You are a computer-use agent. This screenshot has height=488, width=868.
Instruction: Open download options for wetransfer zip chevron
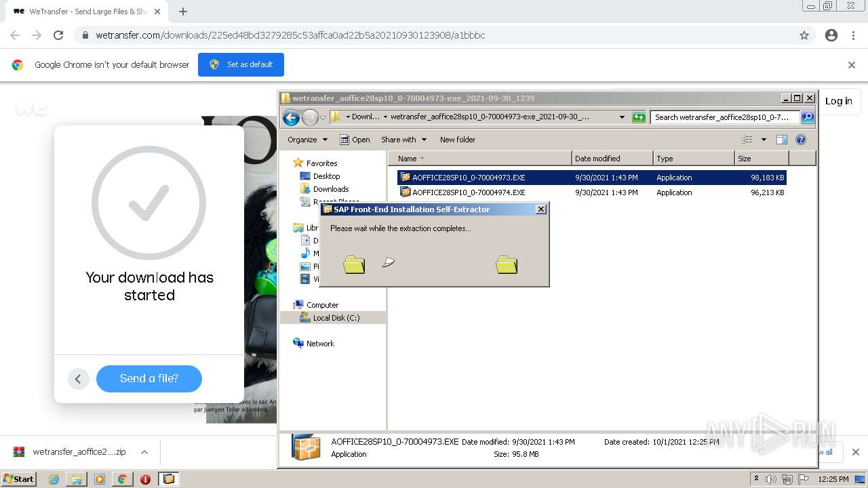(x=144, y=452)
